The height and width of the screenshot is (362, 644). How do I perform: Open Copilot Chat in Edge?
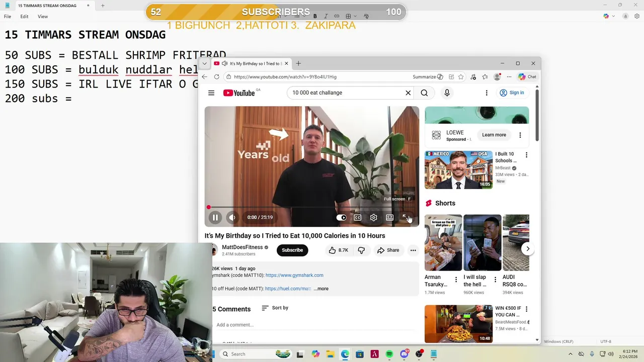click(x=527, y=77)
